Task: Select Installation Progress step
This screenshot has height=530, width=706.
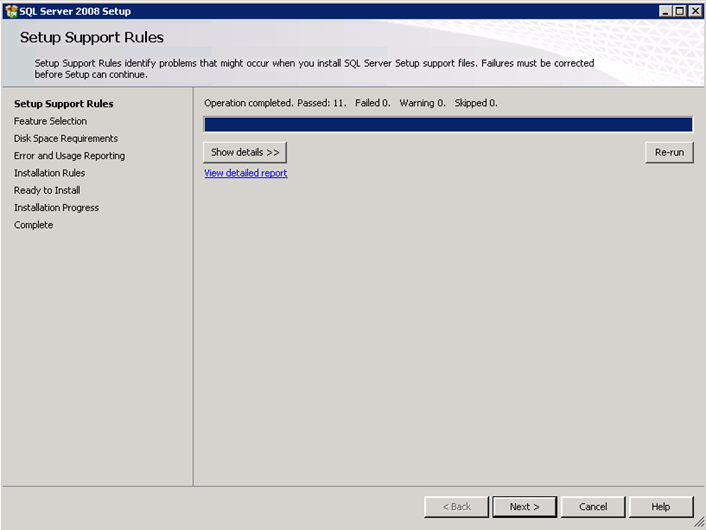Action: 56,208
